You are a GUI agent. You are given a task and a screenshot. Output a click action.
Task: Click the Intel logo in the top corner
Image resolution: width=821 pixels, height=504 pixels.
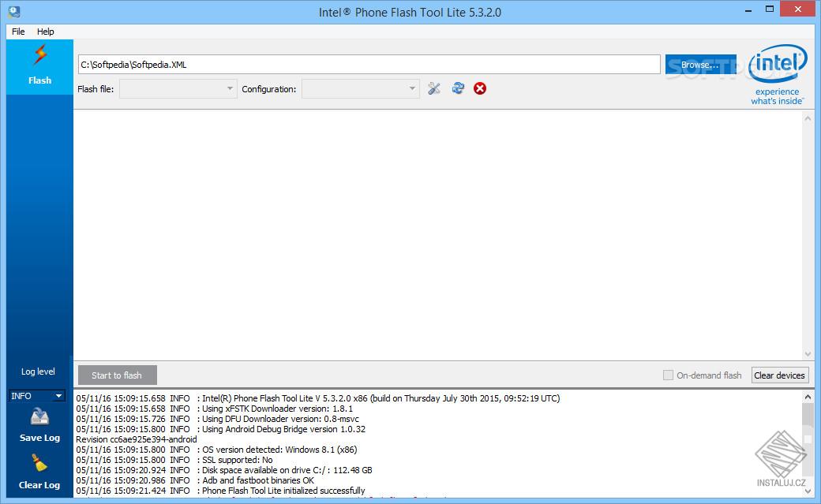(x=777, y=65)
